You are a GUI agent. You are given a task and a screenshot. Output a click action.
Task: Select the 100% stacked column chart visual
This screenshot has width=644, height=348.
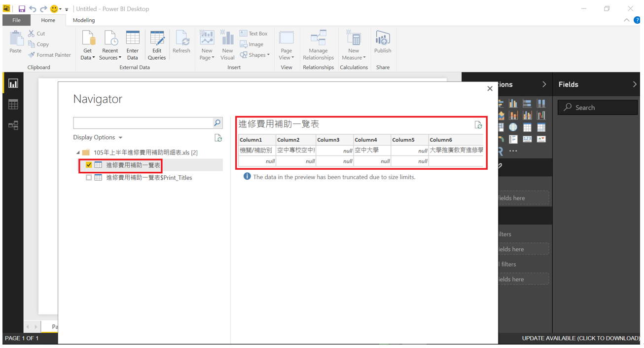541,103
